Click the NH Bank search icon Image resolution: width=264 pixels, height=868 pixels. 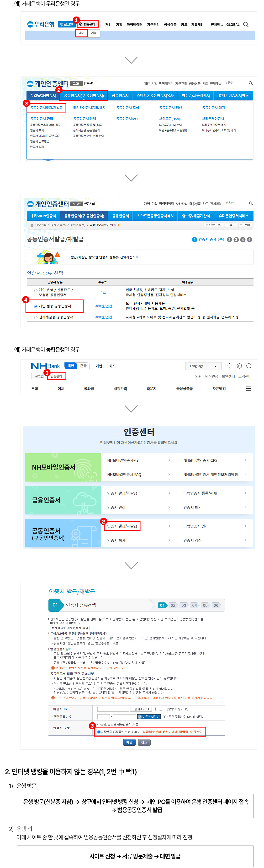pos(249,366)
